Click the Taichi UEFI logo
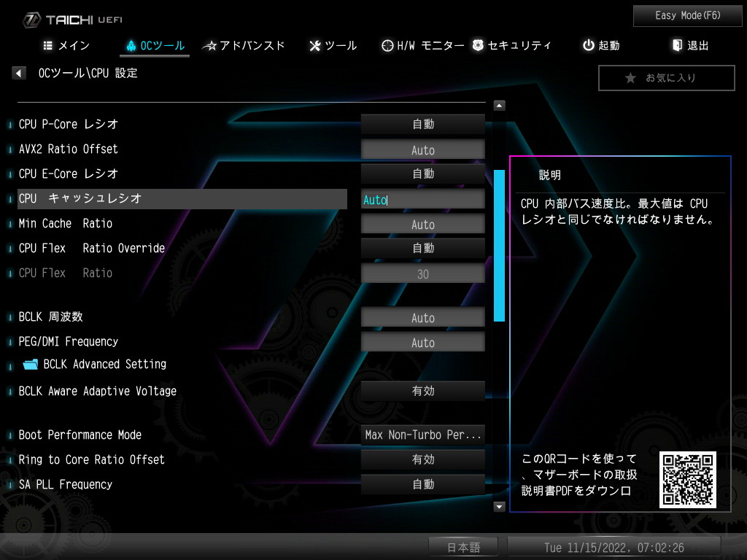747x560 pixels. coord(73,20)
